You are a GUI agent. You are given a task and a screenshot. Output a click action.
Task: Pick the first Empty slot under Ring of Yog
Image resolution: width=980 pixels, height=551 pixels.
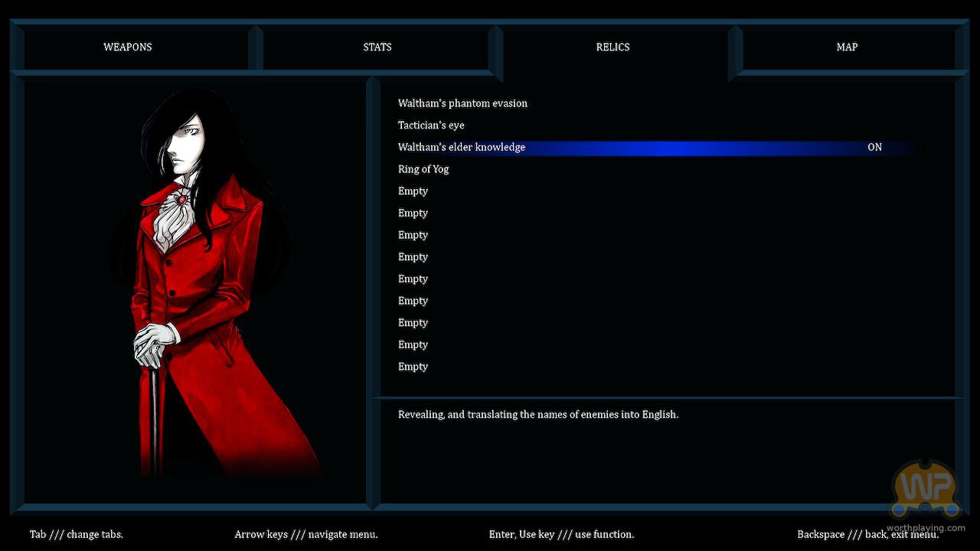point(413,191)
